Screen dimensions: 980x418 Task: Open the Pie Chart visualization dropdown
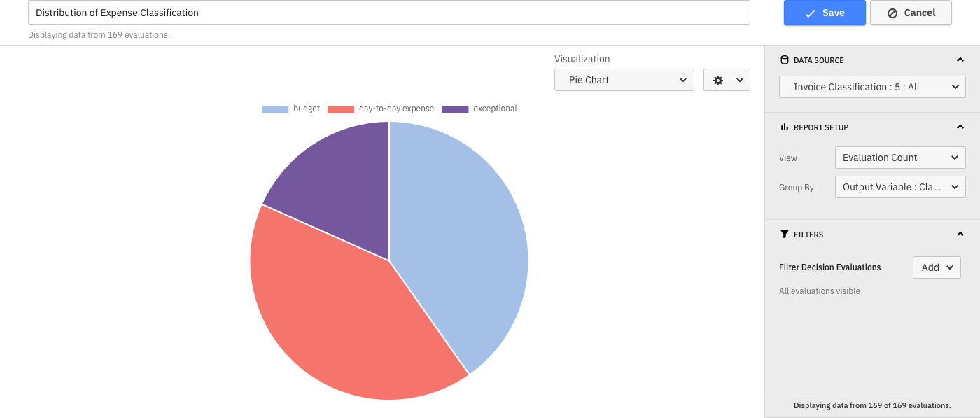click(x=624, y=80)
